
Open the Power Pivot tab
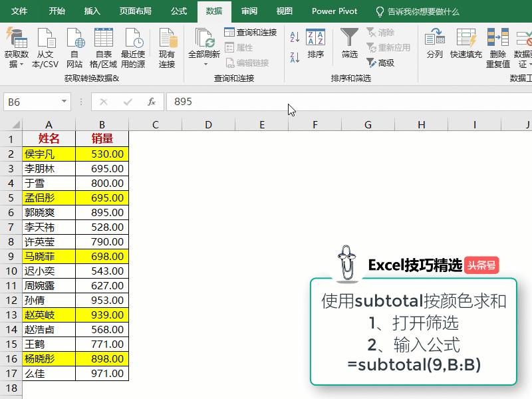(335, 11)
